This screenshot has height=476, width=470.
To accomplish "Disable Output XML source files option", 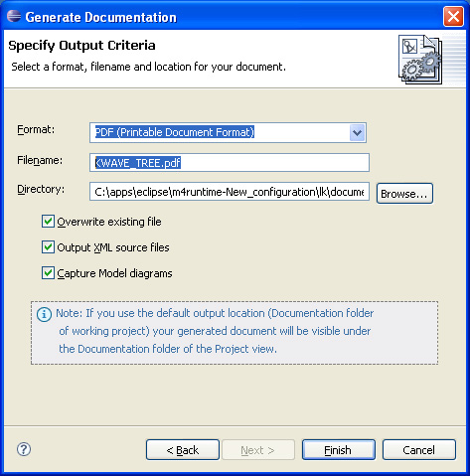I will pyautogui.click(x=48, y=247).
